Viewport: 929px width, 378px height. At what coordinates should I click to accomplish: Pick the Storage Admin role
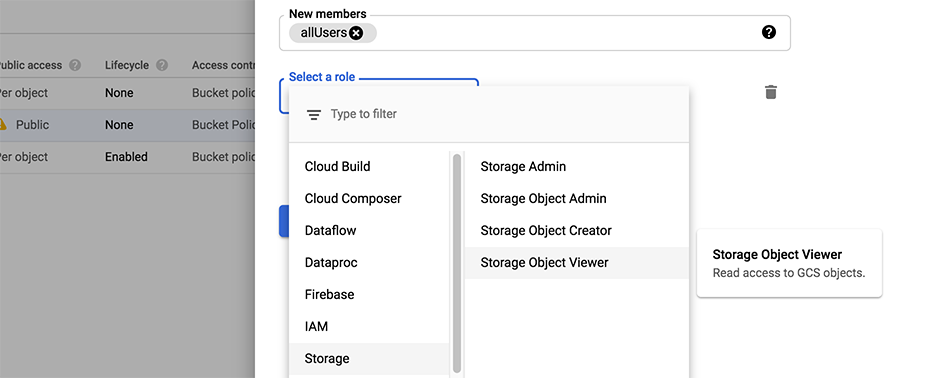576,166
